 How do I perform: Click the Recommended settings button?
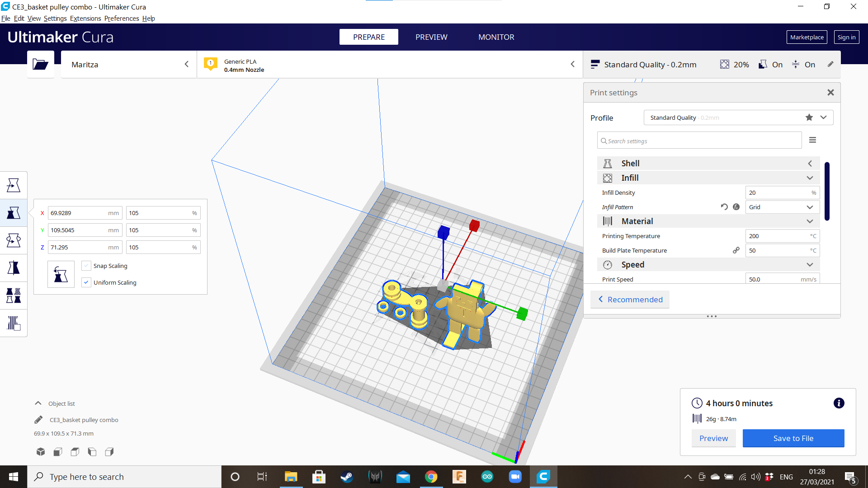point(630,300)
